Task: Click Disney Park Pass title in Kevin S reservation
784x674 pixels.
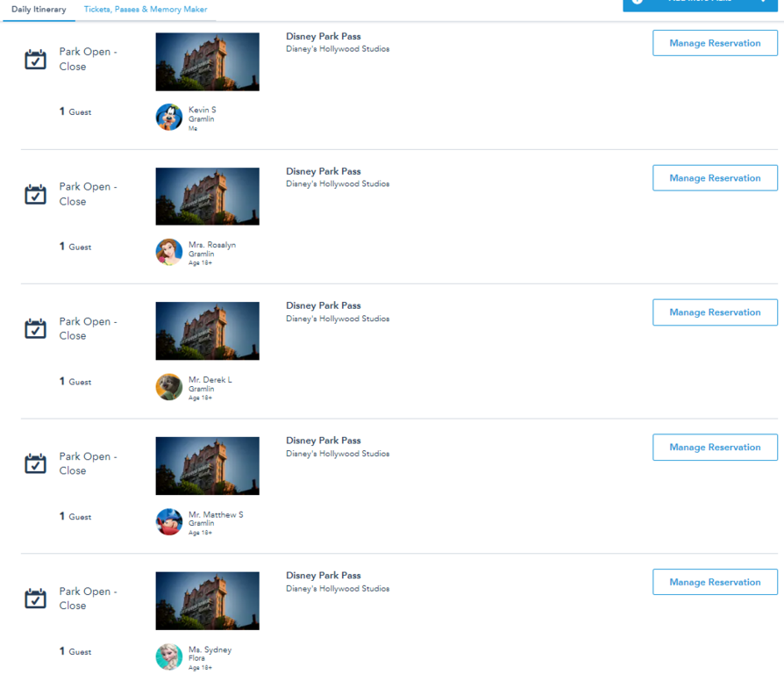Action: point(323,37)
